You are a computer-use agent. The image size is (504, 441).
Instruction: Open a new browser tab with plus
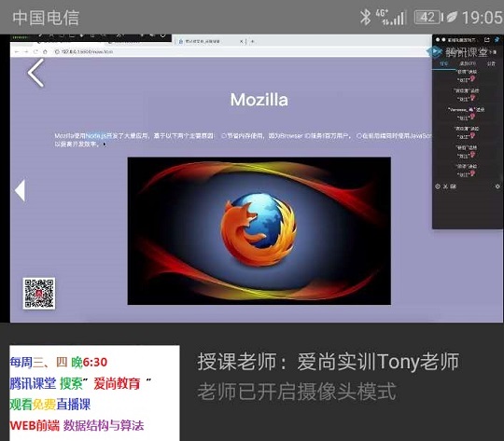253,41
